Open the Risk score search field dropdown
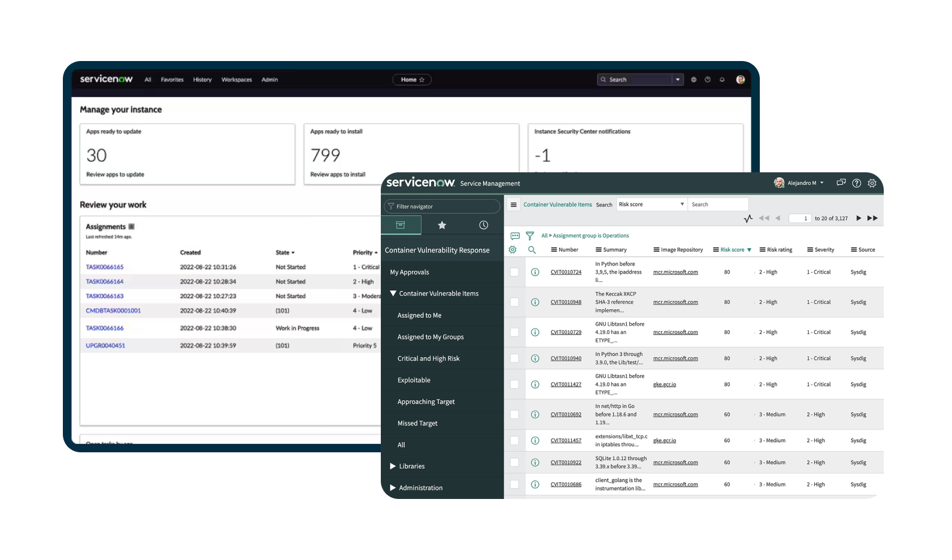Viewport: 952px width, 560px height. (x=651, y=205)
